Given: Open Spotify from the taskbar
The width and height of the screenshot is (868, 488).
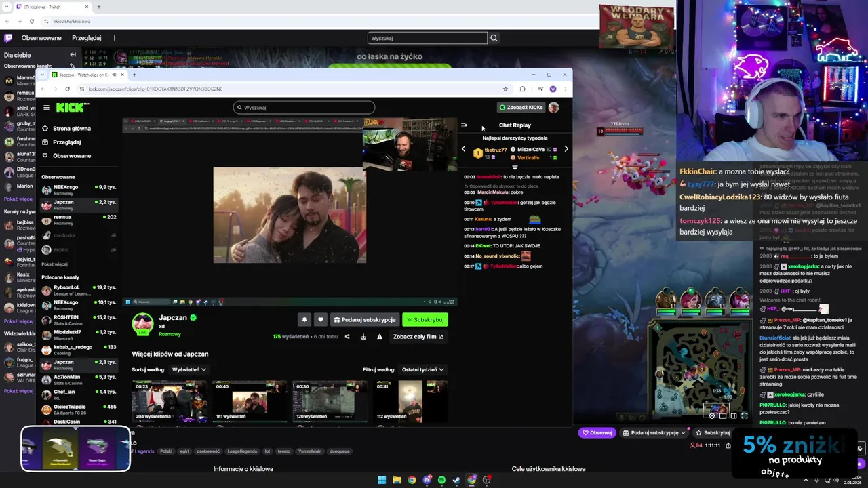Looking at the screenshot, I should coord(441,480).
